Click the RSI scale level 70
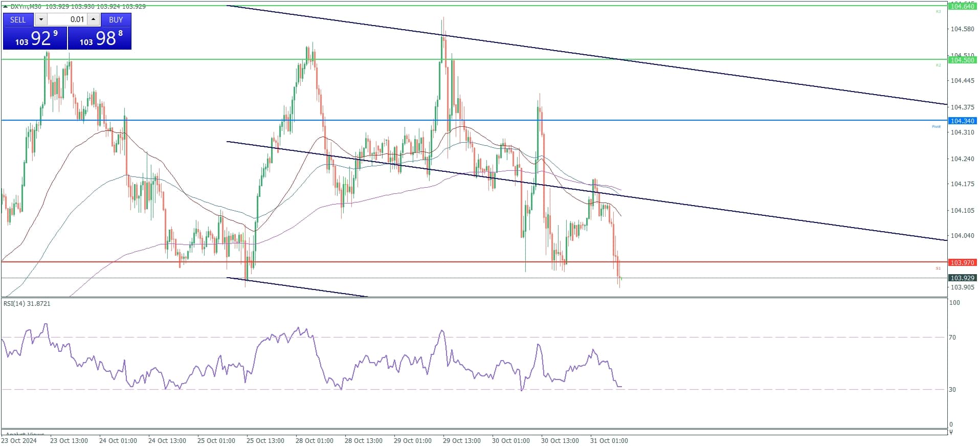Screen dimensions: 980x447 (952, 338)
